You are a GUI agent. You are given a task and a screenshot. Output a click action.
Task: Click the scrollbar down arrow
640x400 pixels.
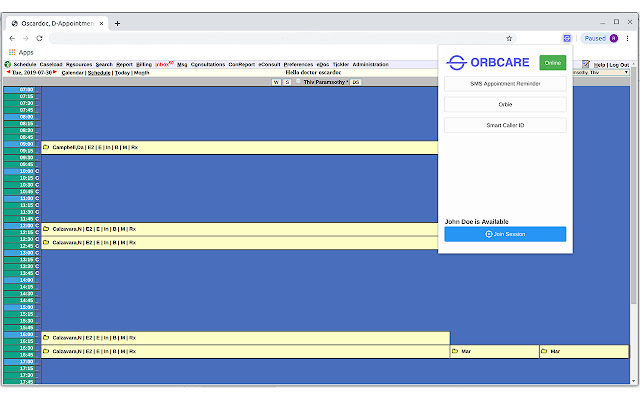point(633,381)
